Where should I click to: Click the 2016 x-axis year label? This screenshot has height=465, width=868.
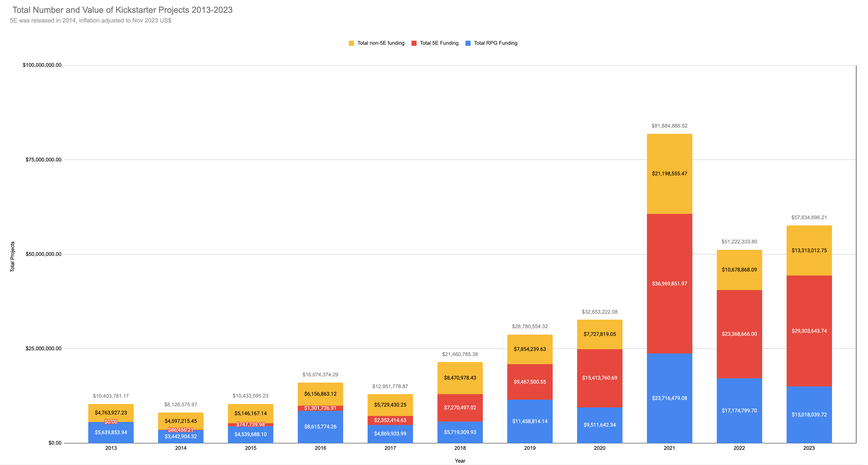click(320, 448)
